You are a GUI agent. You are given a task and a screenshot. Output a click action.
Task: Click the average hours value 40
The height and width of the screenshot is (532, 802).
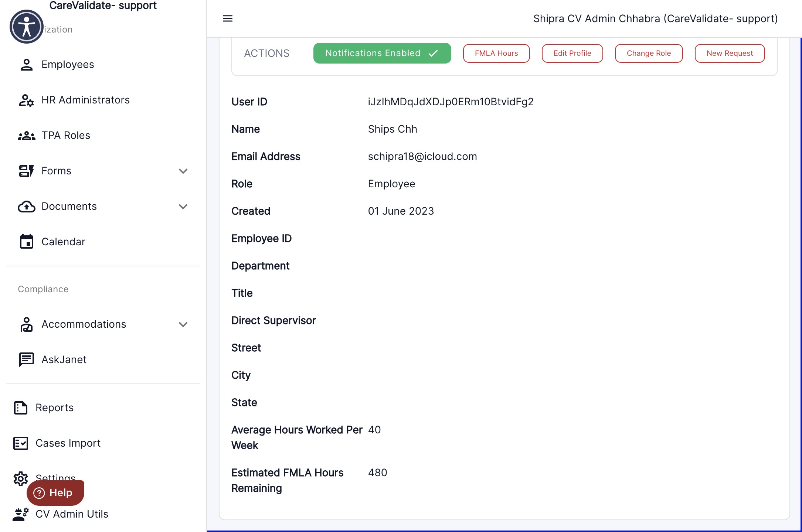[374, 430]
